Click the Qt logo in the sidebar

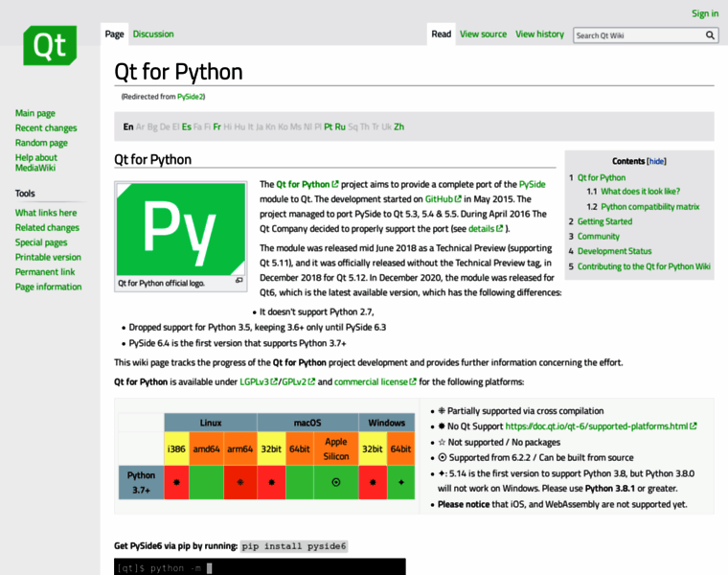(50, 45)
